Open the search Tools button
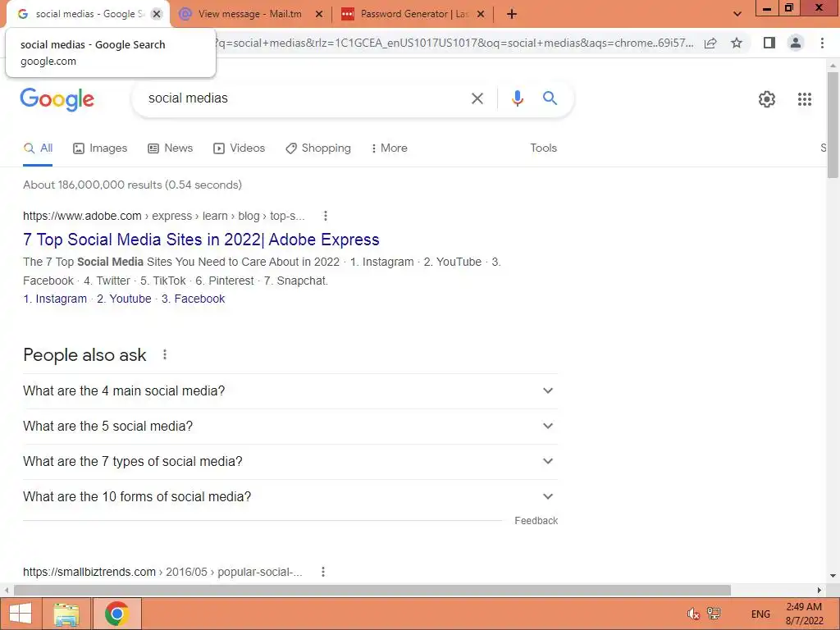Image resolution: width=840 pixels, height=630 pixels. coord(543,148)
